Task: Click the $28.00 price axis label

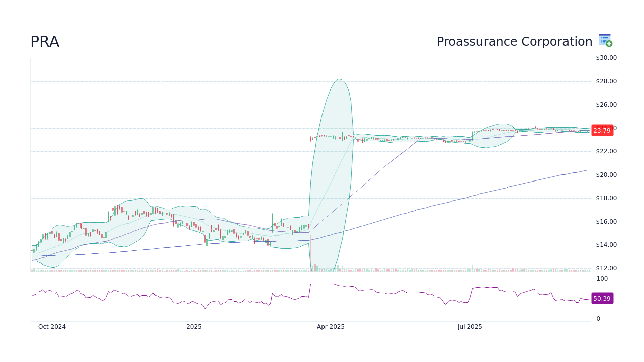Action: click(606, 81)
